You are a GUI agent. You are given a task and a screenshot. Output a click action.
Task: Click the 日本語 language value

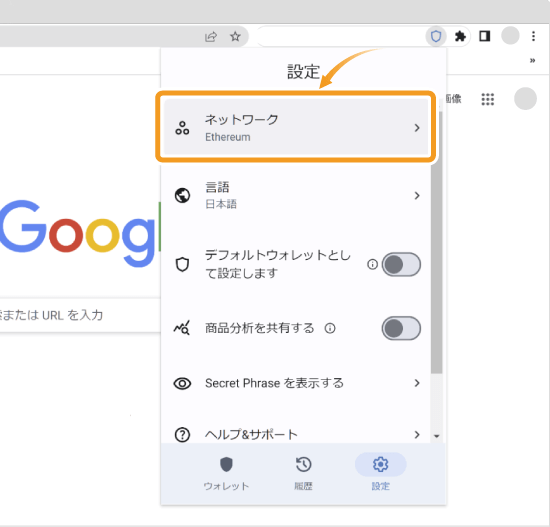[x=221, y=204]
